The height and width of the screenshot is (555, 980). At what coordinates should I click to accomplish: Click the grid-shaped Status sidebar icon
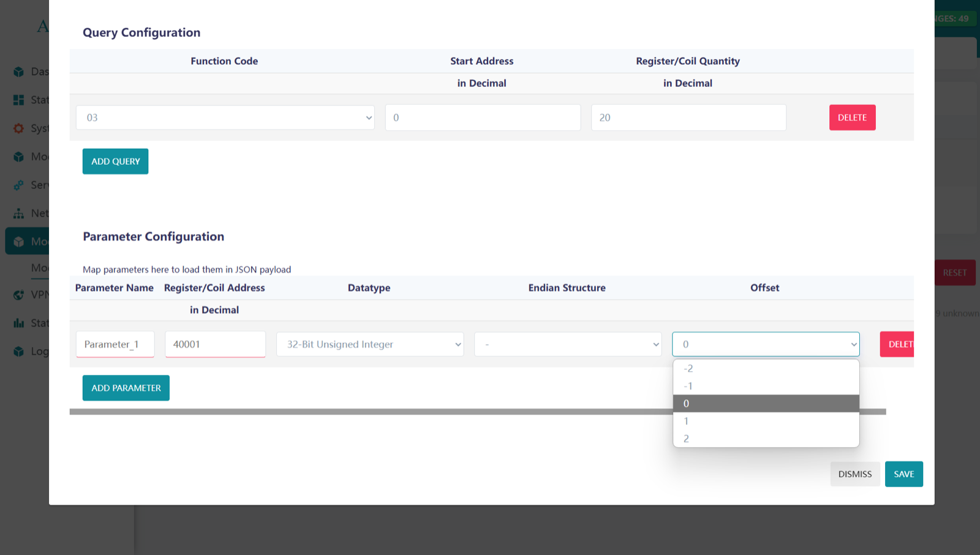pyautogui.click(x=19, y=100)
